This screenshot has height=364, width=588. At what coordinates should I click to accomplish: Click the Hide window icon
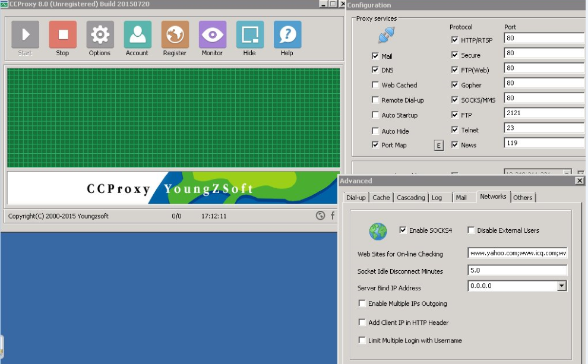pyautogui.click(x=250, y=34)
